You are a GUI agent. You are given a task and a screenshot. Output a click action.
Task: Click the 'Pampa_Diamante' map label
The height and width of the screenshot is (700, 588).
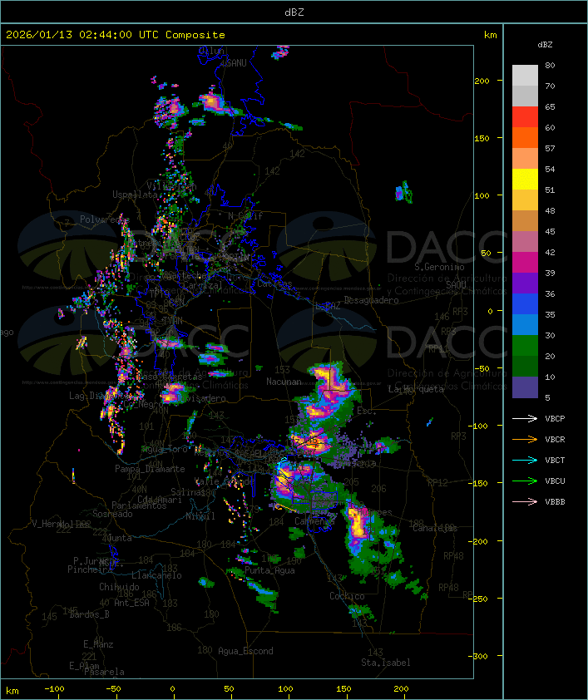(x=150, y=469)
